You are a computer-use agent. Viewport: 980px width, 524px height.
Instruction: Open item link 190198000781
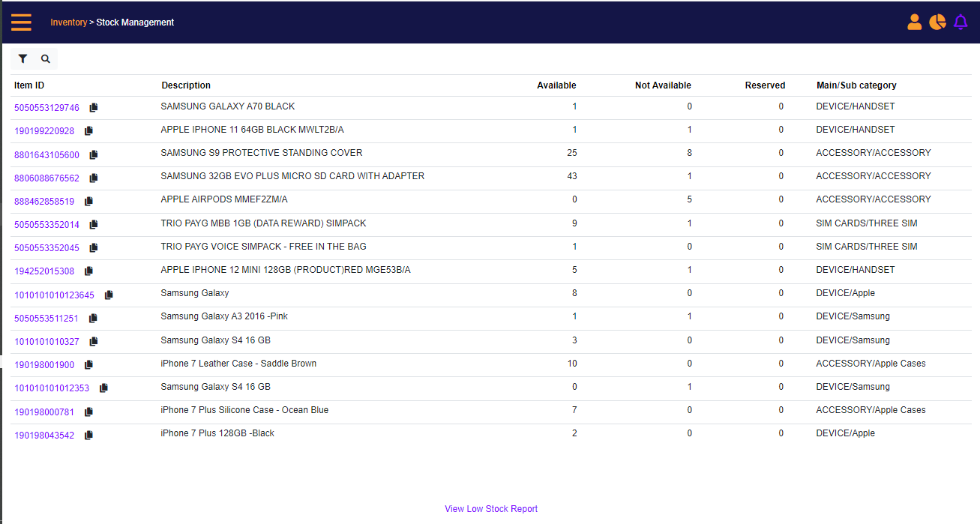coord(44,412)
